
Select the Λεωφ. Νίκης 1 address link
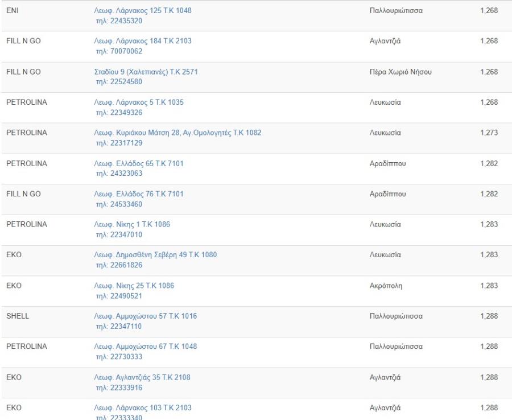coord(132,225)
